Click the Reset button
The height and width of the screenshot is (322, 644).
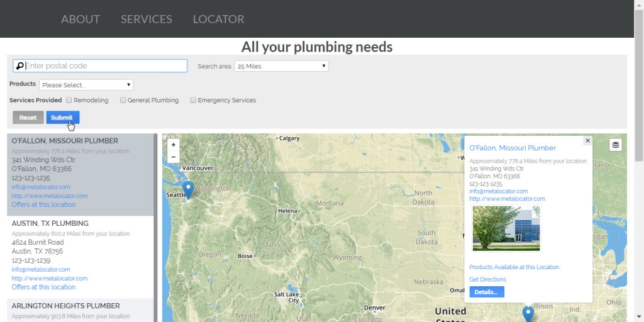coord(28,118)
